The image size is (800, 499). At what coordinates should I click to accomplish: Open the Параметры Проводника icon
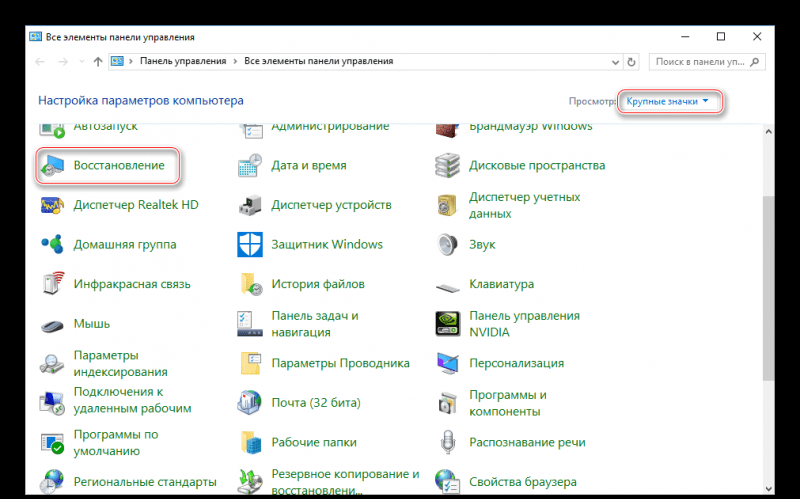coord(250,363)
